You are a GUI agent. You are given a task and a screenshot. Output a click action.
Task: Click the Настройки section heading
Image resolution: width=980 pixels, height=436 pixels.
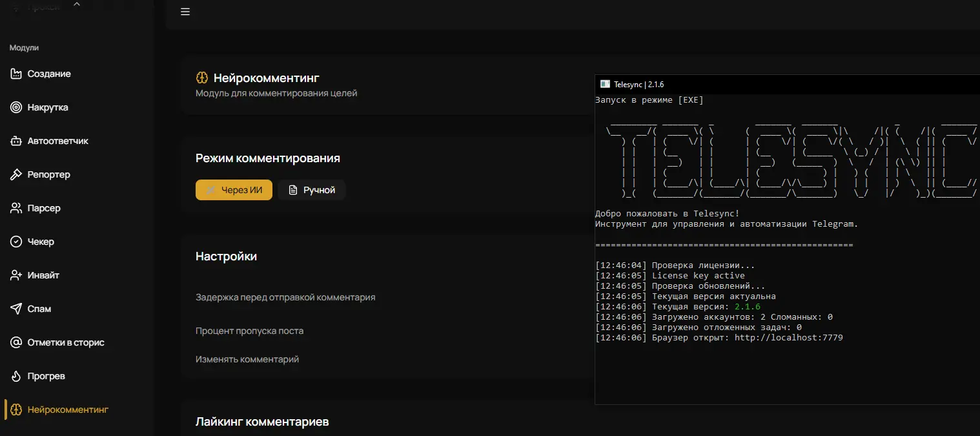pos(226,256)
